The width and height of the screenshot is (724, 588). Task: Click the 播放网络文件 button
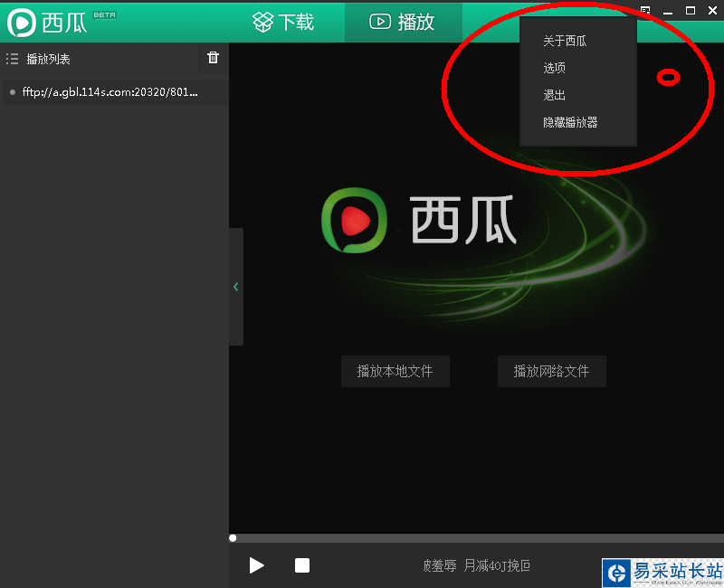click(x=552, y=371)
